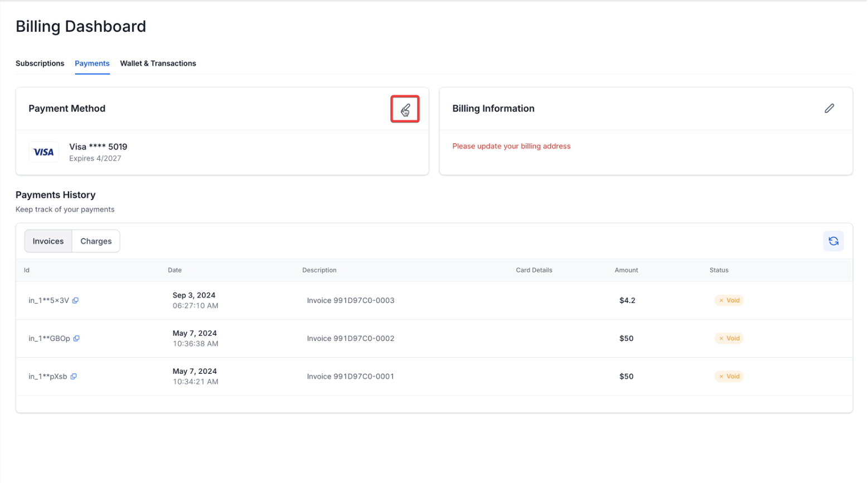This screenshot has height=483, width=868.
Task: Click the update billing address warning
Action: pyautogui.click(x=511, y=147)
